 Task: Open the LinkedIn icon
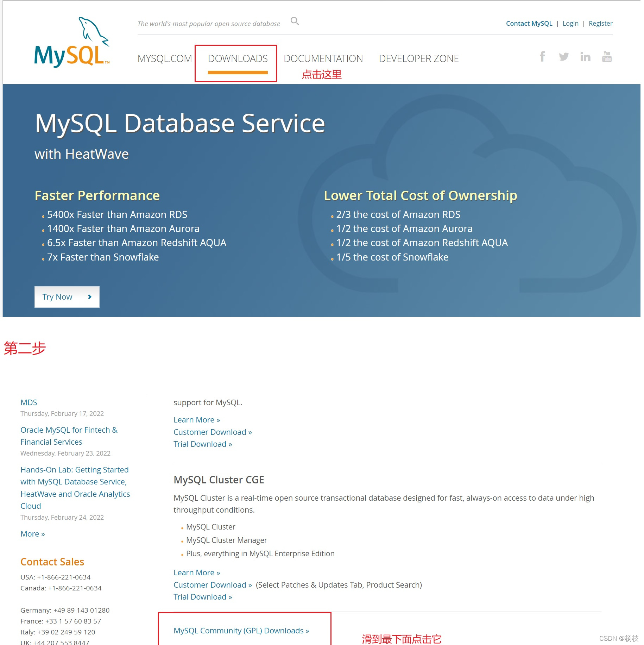pos(585,57)
